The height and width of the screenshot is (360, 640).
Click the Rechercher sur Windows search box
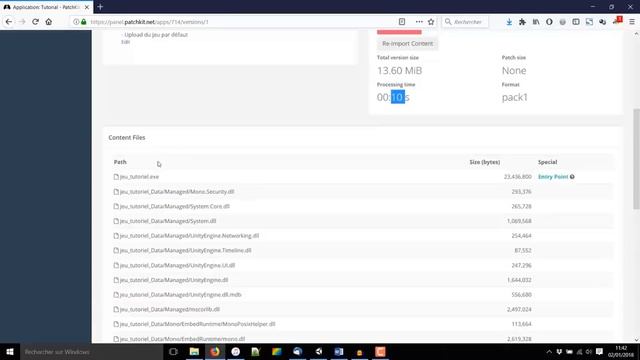coord(91,351)
